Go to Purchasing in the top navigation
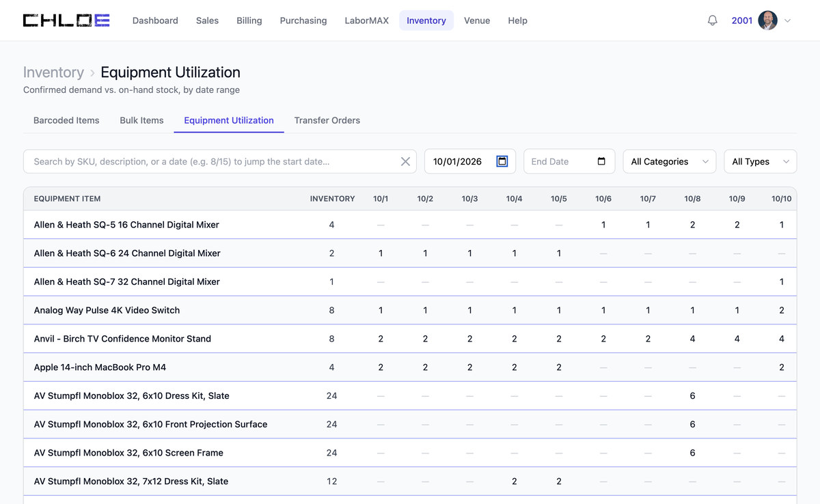The height and width of the screenshot is (504, 820). (303, 20)
